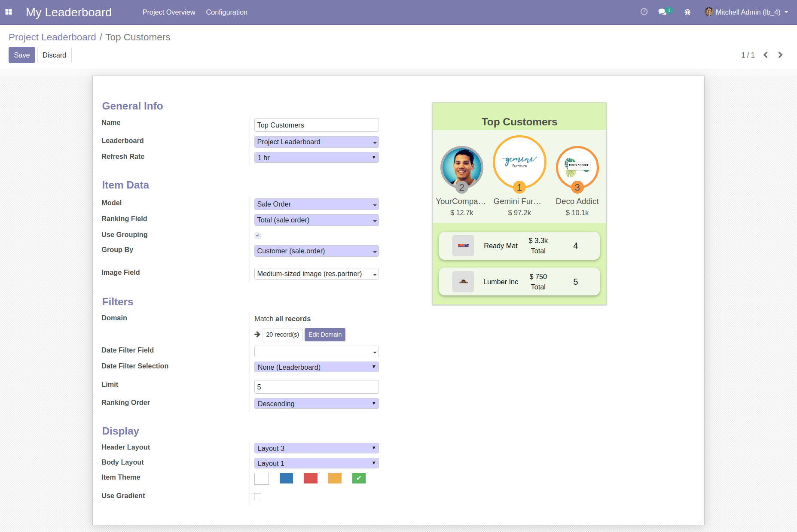Open the Configuration menu
Screen dimensions: 797x532
(226, 12)
